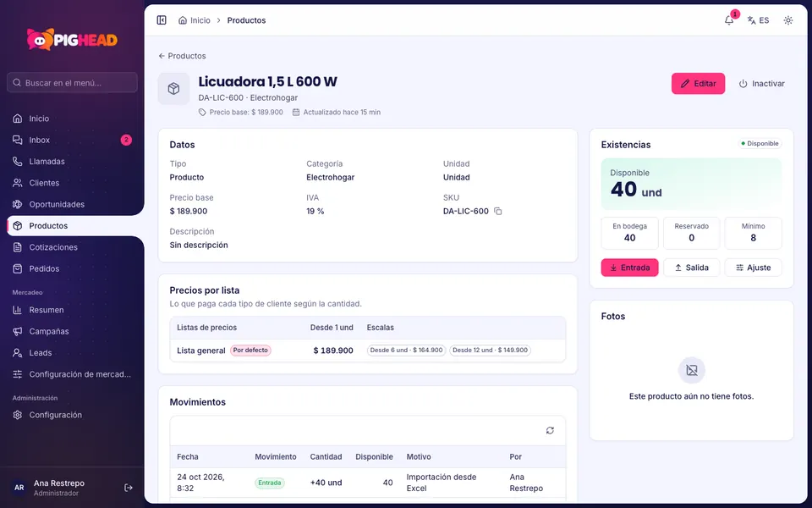This screenshot has width=812, height=508.
Task: Go to Pedidos
Action: pos(73,268)
